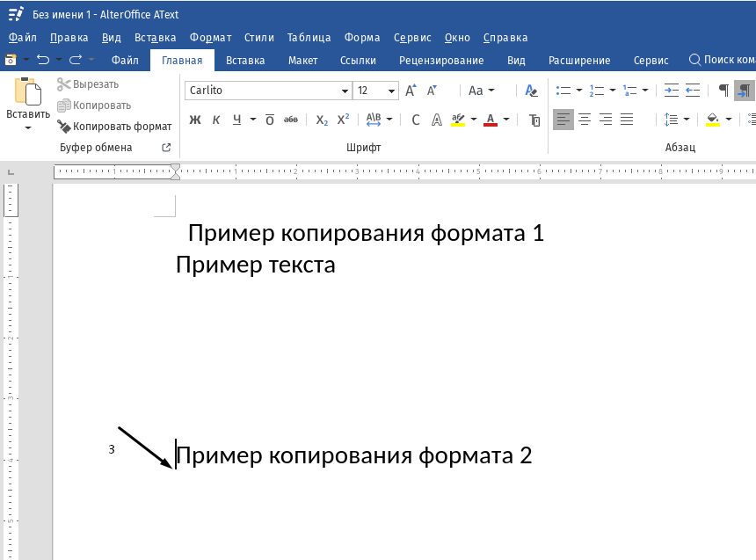756x560 pixels.
Task: Open Формат menu
Action: (210, 38)
